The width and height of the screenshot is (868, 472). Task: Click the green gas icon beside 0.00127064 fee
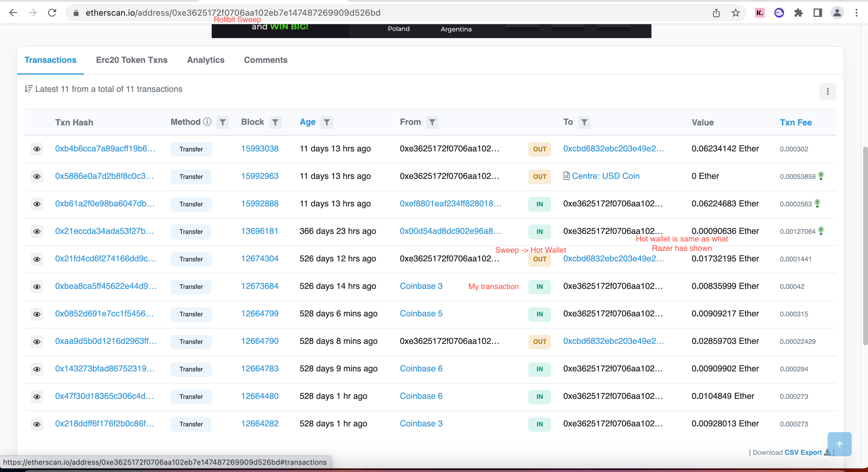[821, 231]
